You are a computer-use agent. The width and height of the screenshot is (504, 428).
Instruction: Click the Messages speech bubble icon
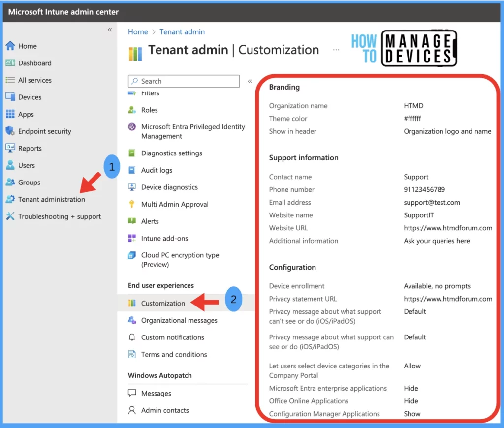[x=132, y=393]
